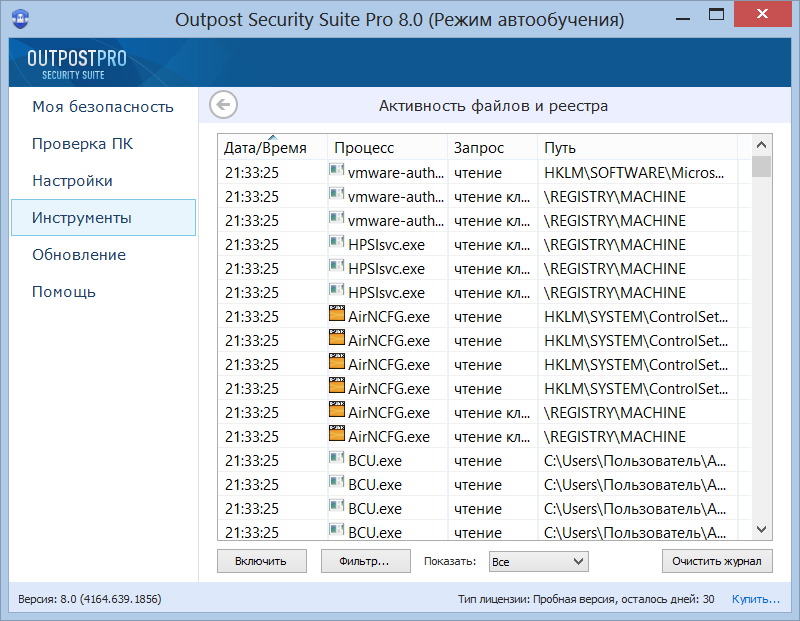The width and height of the screenshot is (800, 621).
Task: Click the back arrow navigation icon
Action: pyautogui.click(x=224, y=105)
